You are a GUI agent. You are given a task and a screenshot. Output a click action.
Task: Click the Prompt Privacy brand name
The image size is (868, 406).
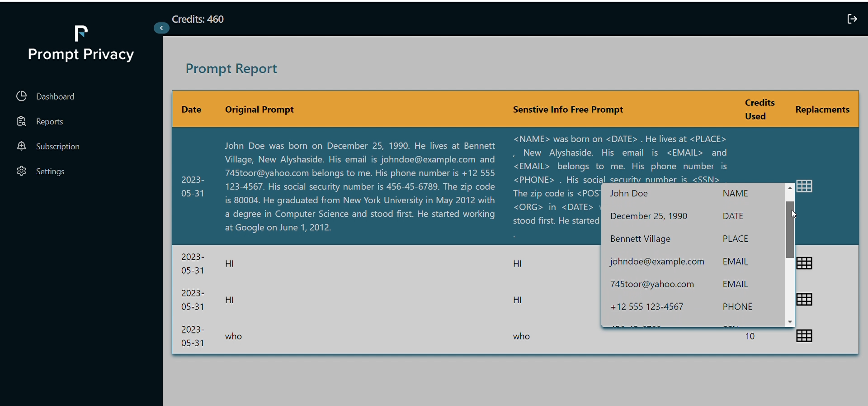81,55
